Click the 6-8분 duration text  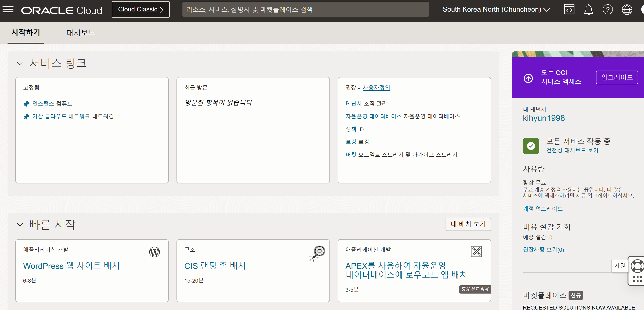(x=29, y=281)
